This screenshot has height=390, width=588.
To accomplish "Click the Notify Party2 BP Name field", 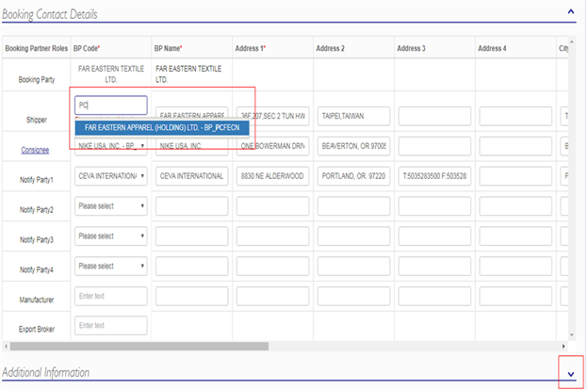I will click(191, 205).
